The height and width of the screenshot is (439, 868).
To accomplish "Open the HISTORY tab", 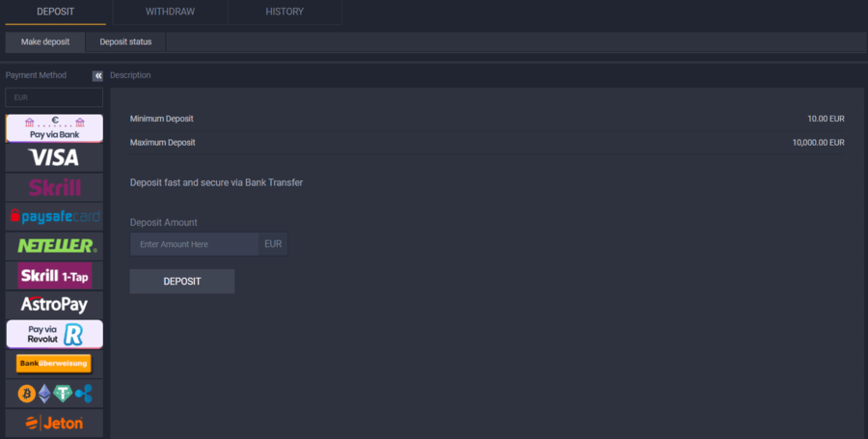I will 285,12.
